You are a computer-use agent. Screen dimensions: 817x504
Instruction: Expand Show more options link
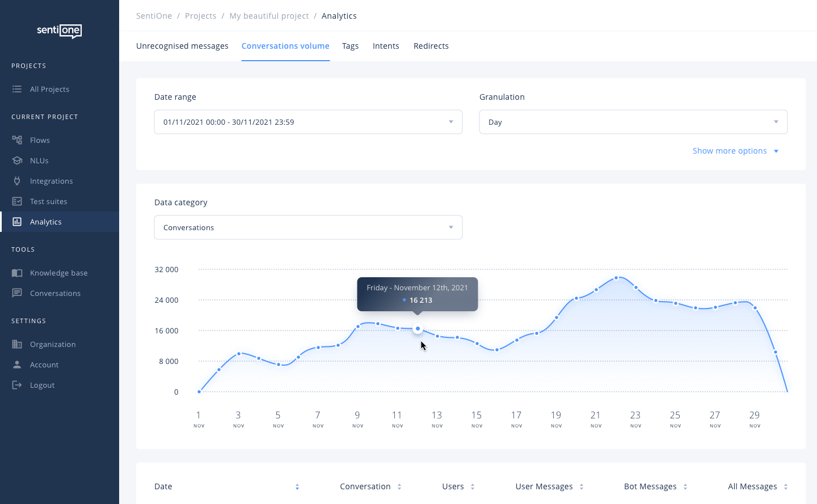coord(735,151)
